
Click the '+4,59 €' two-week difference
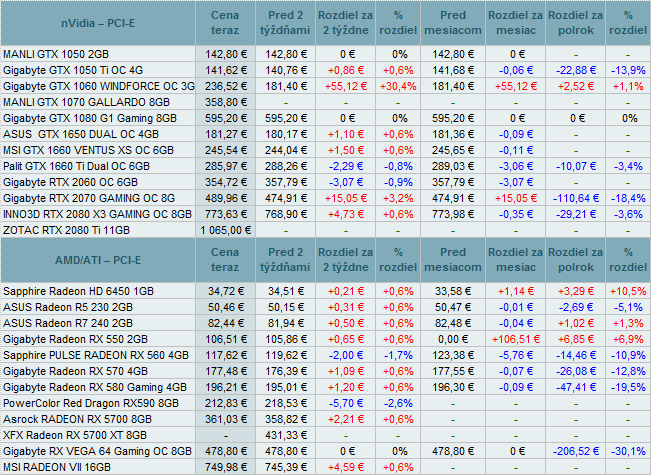[x=346, y=468]
